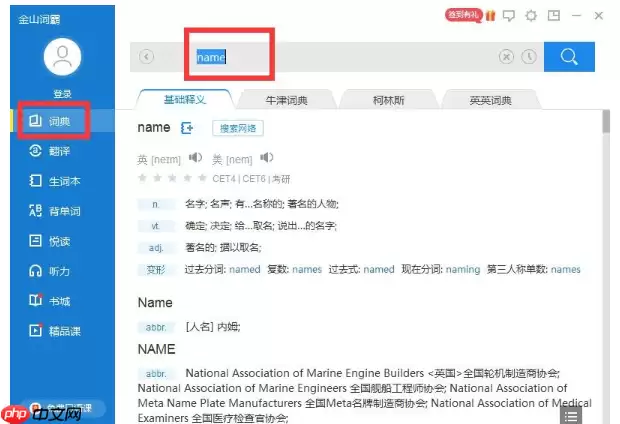Viewport: 620px width, 424px height.
Task: Click the adj. definition 著名的
Action: [223, 248]
